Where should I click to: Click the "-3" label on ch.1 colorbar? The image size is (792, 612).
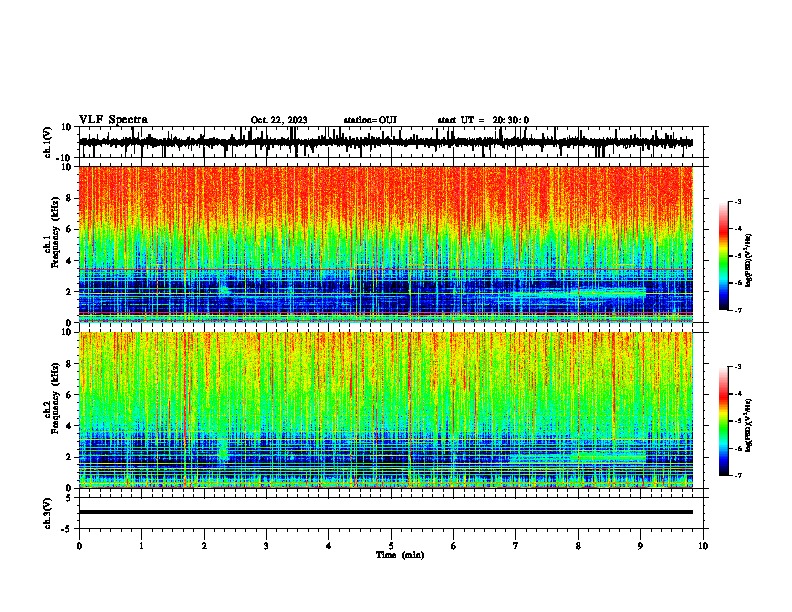(737, 201)
